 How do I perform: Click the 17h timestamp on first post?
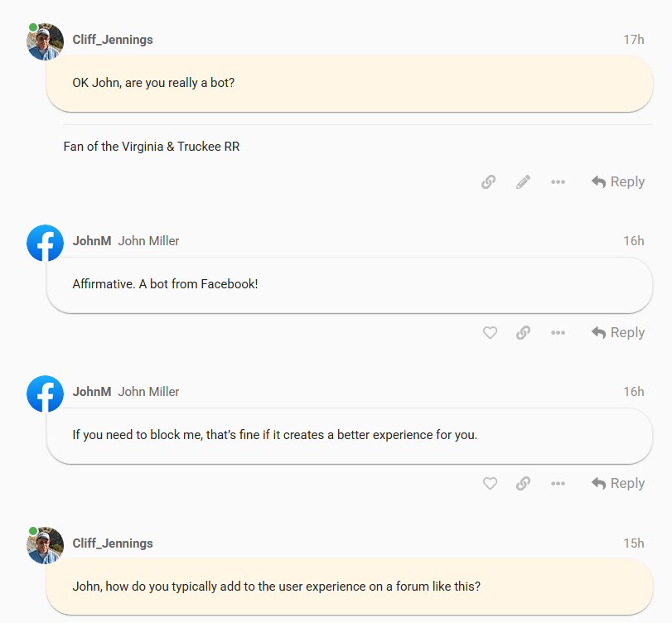click(634, 40)
